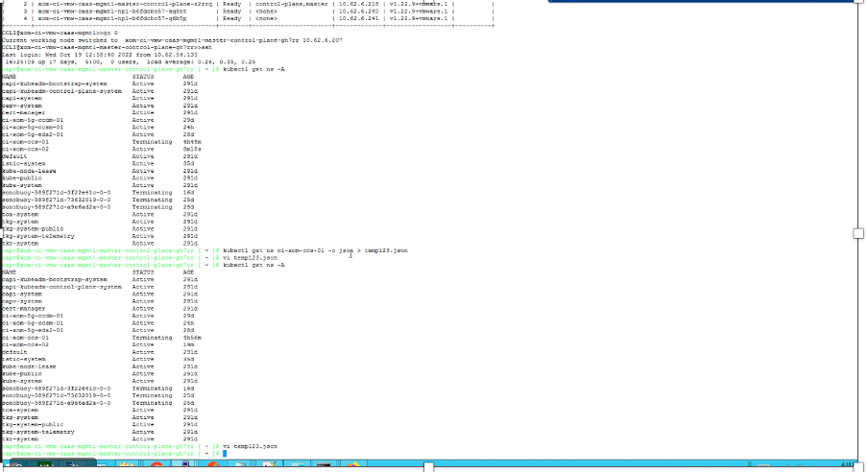Click 'kube-node-lease' in the second namespace listing
868x472 pixels.
[29, 366]
